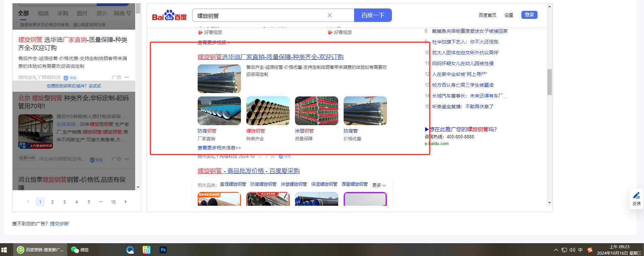Click the network icon in system tray
Viewport: 644px width, 256px height.
564,250
